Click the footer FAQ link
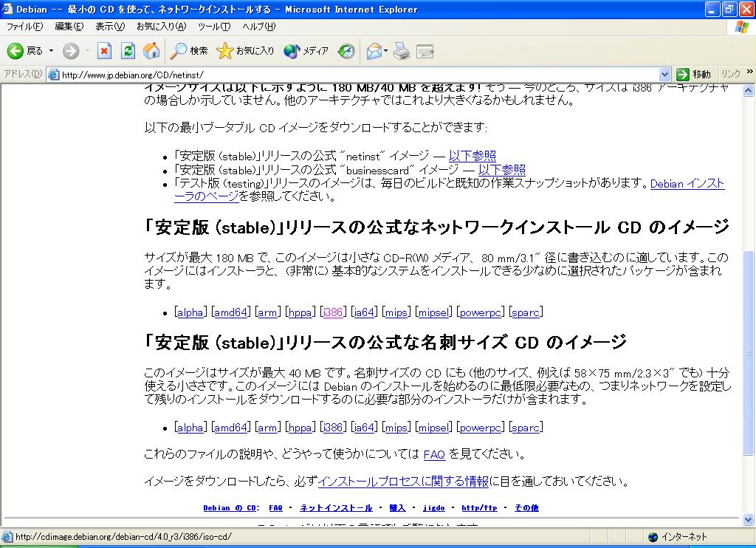Viewport: 756px width, 548px height. tap(276, 508)
